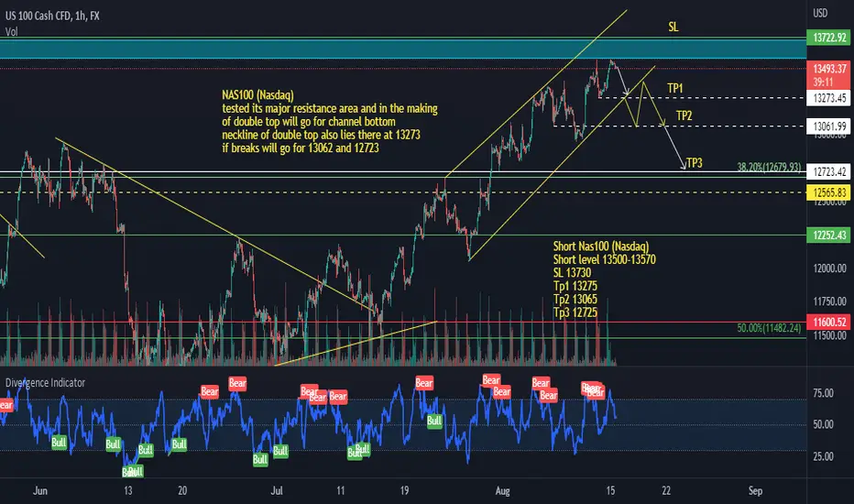Click the TP1 target annotation
Screen dimensions: 854x504
[x=674, y=88]
